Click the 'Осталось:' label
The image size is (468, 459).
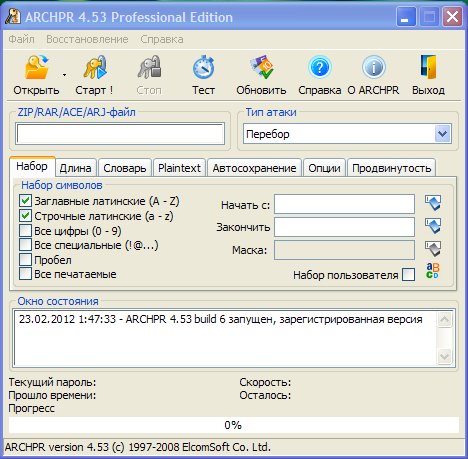click(x=265, y=395)
